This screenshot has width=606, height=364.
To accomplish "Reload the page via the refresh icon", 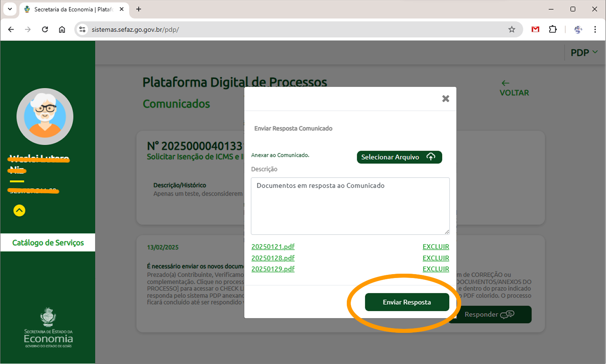I will coord(45,29).
